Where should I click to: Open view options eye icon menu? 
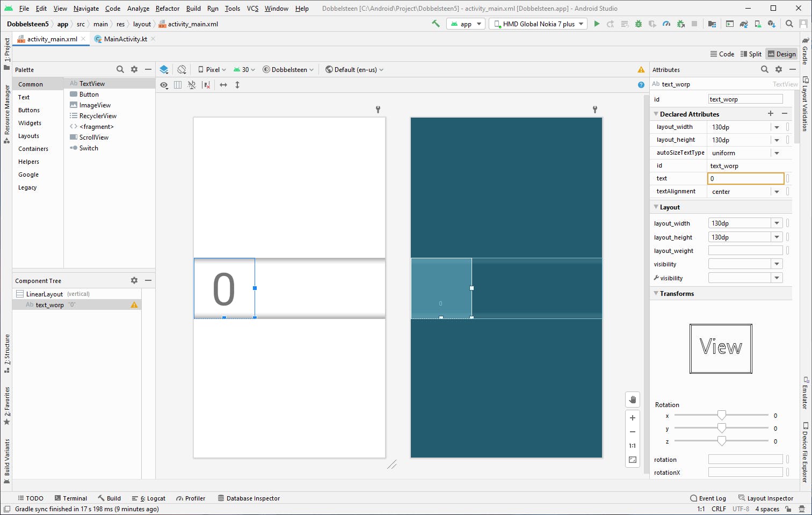point(164,85)
